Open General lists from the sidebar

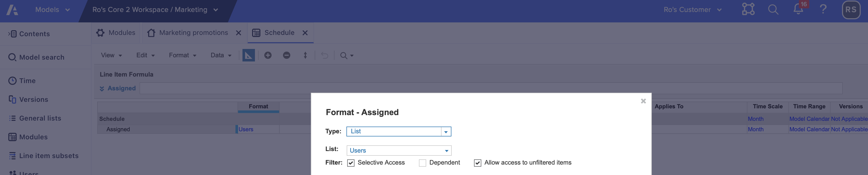coord(40,118)
